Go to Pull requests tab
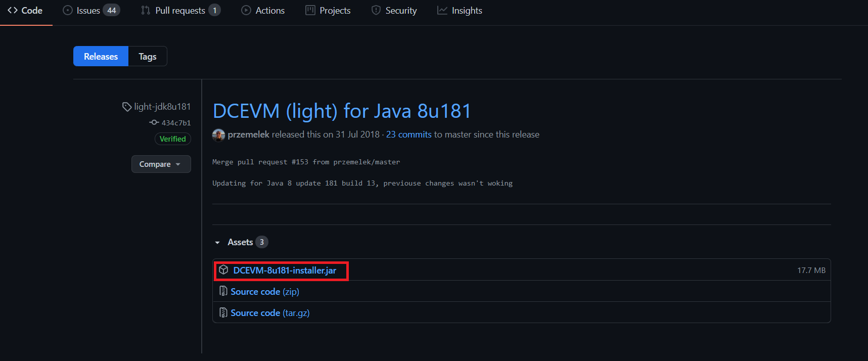This screenshot has width=868, height=361. click(180, 11)
